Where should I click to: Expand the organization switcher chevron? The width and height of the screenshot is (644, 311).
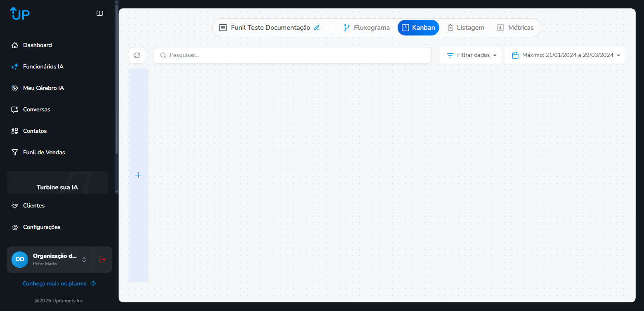[84, 259]
